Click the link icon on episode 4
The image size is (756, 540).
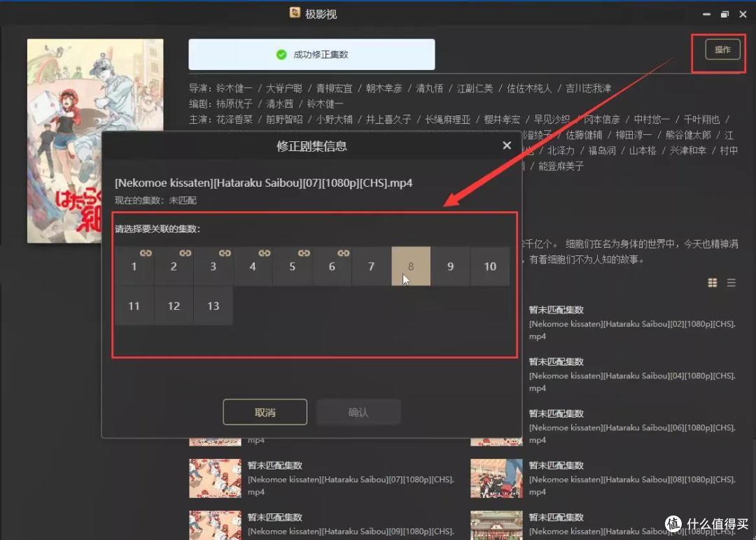pos(265,253)
